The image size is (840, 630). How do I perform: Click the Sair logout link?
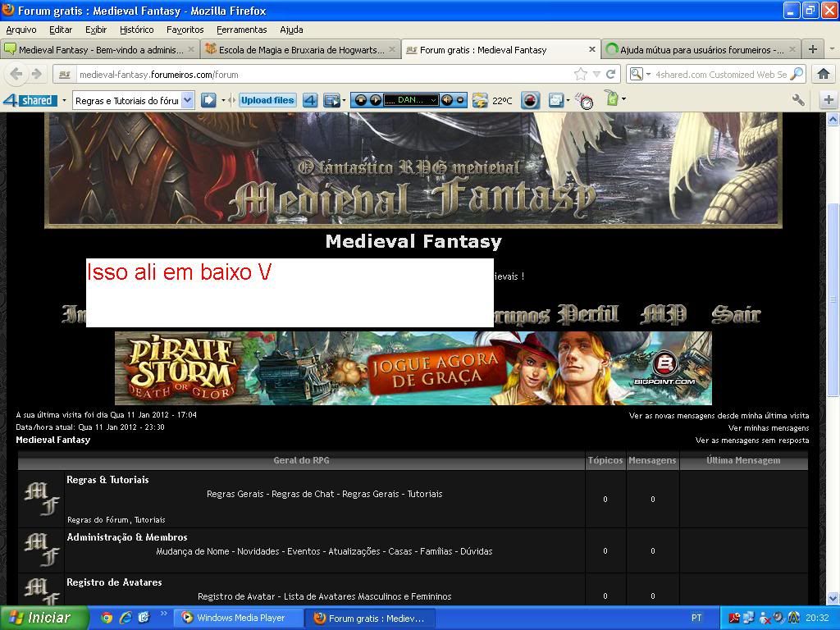click(736, 314)
